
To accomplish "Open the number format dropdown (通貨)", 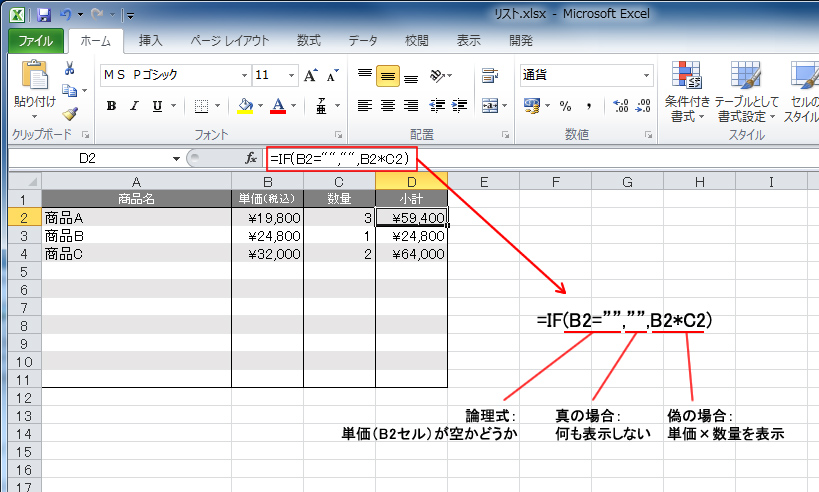I will [x=647, y=76].
